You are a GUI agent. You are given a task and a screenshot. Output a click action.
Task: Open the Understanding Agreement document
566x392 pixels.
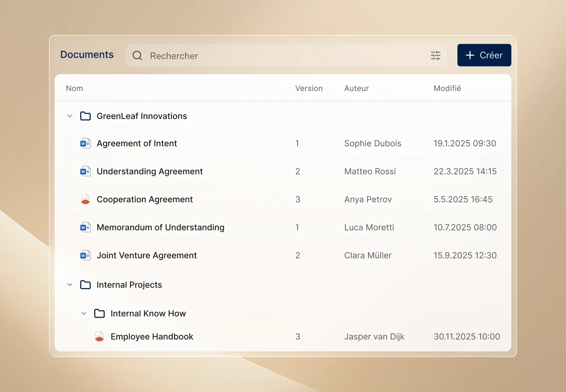pos(150,171)
